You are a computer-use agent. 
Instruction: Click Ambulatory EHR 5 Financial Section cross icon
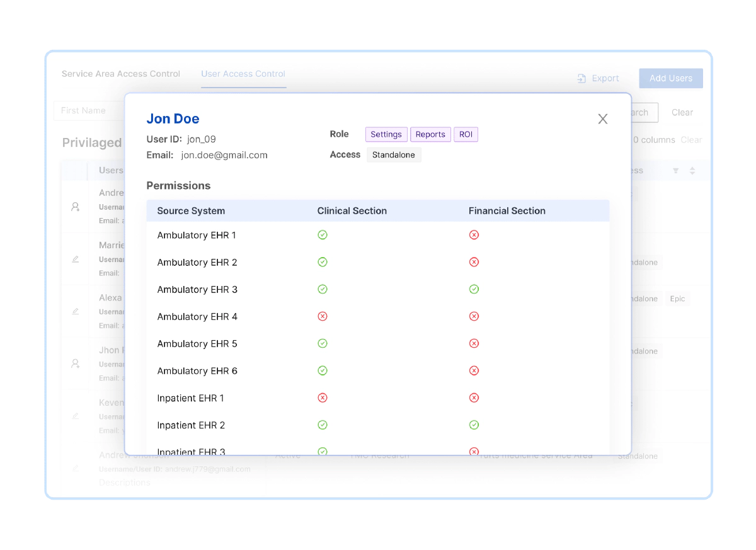click(474, 343)
